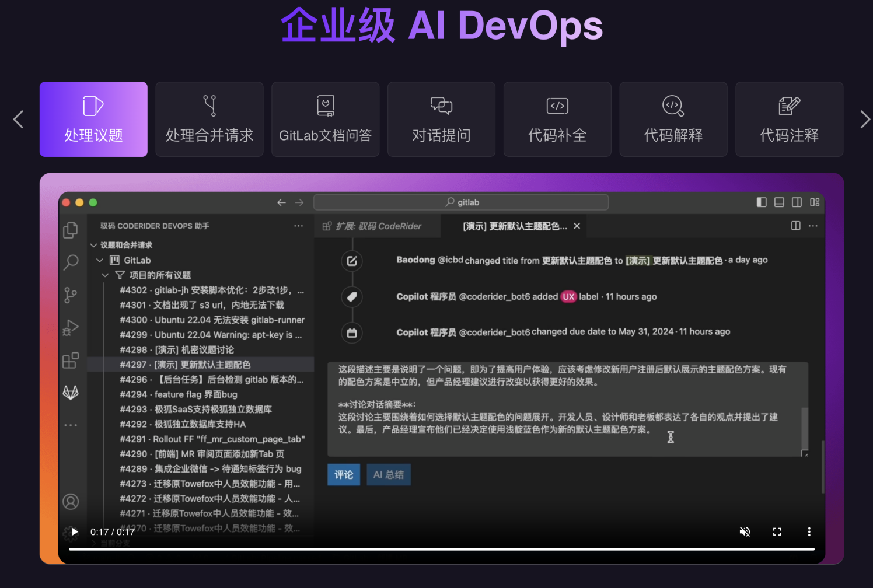This screenshot has width=873, height=588.
Task: Open Search icon in activity bar
Action: click(x=71, y=262)
